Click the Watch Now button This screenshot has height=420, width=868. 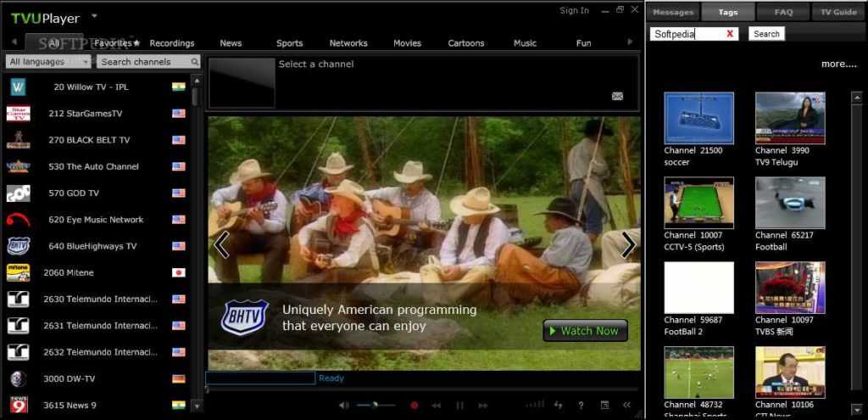click(585, 331)
